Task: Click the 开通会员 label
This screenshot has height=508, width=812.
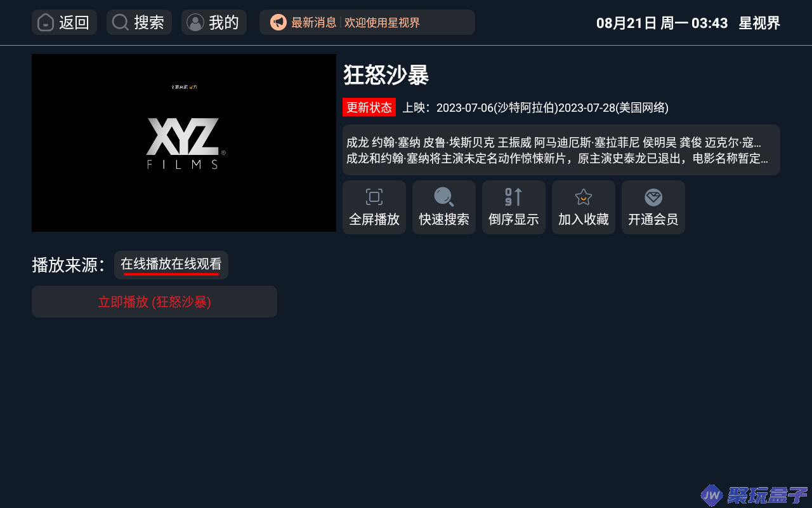Action: click(653, 219)
